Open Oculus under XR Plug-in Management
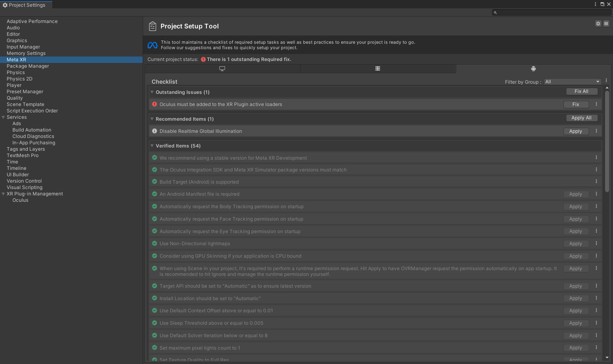Screen dimensions: 613x364 click(x=20, y=200)
